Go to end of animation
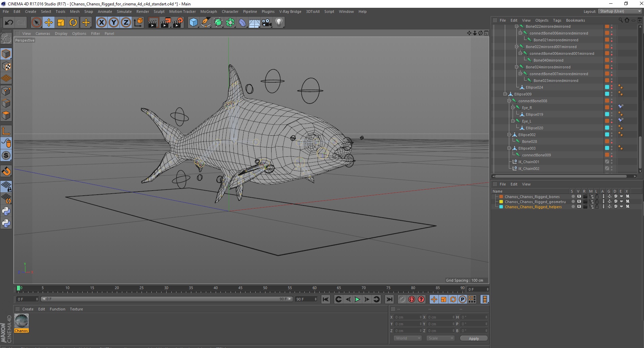Screen dimensions: 644x348 pyautogui.click(x=389, y=299)
